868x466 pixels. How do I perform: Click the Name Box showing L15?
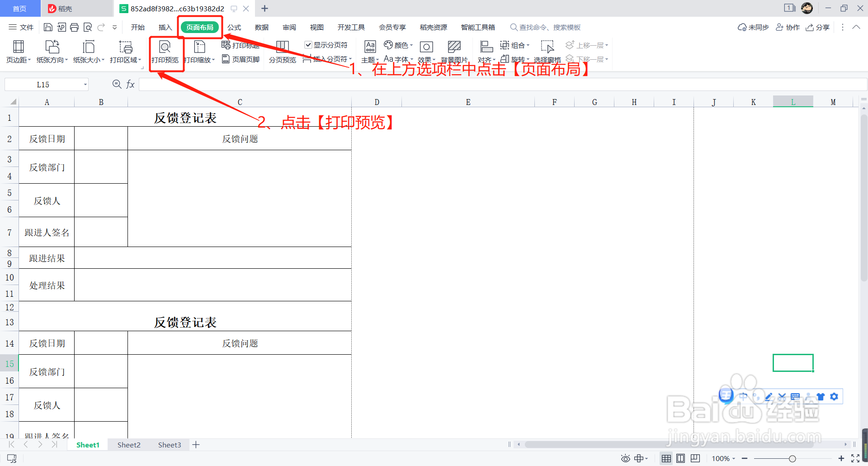(x=43, y=84)
